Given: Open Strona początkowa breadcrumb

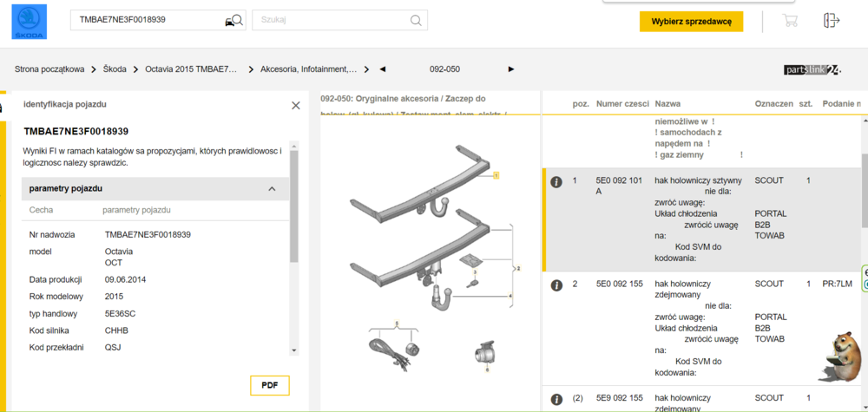Looking at the screenshot, I should click(49, 69).
